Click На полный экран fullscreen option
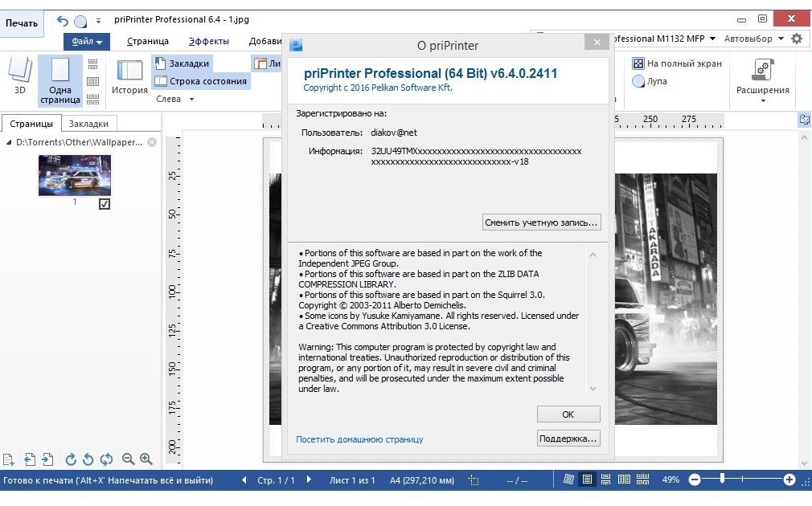The image size is (812, 506). pyautogui.click(x=678, y=63)
